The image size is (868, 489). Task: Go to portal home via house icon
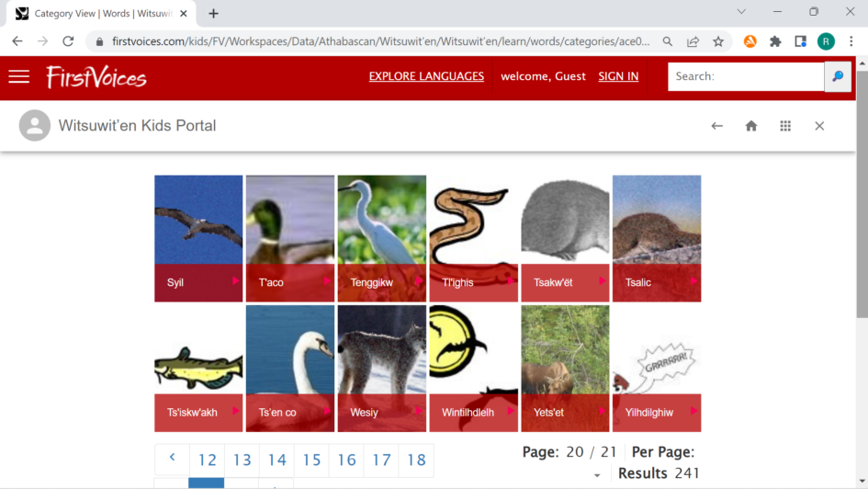751,126
